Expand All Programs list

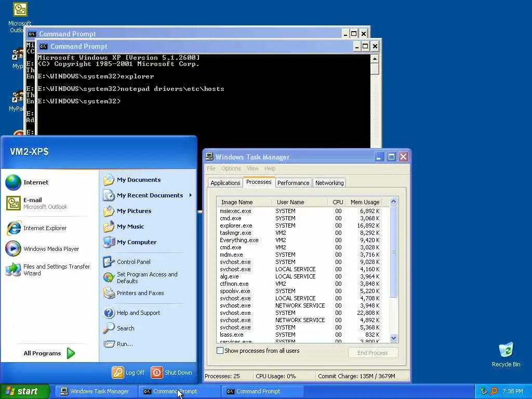click(x=49, y=353)
